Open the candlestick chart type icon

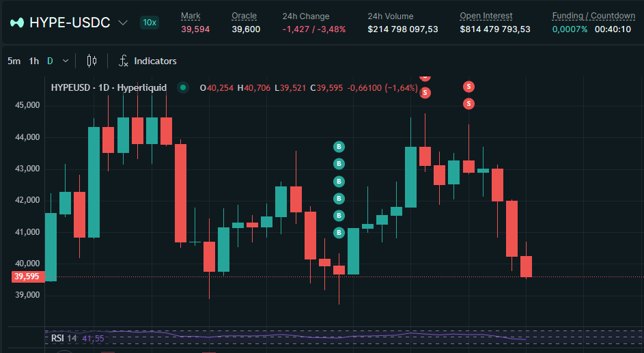[92, 61]
